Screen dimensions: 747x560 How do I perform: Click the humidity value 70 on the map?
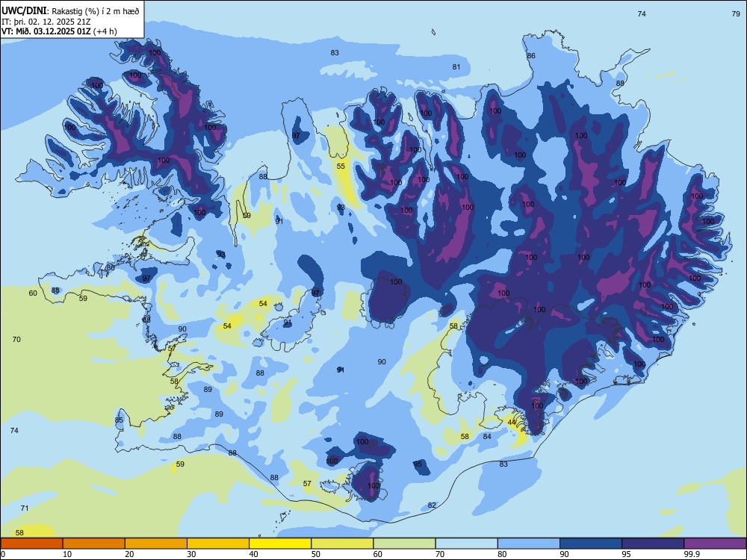tap(16, 340)
